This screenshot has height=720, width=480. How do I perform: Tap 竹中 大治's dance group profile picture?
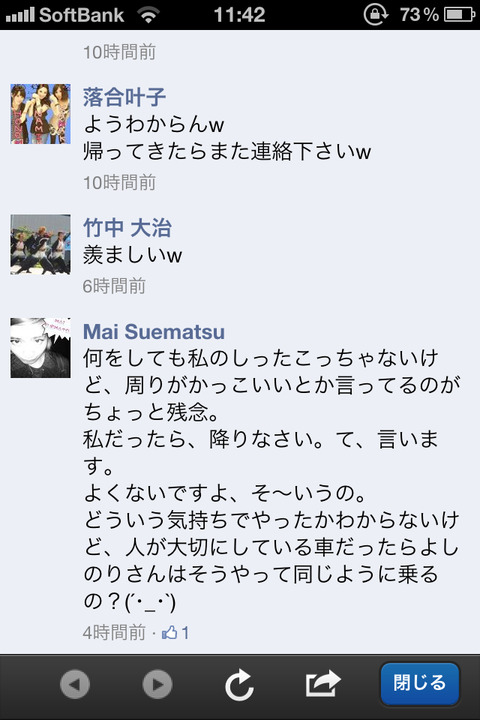[40, 244]
